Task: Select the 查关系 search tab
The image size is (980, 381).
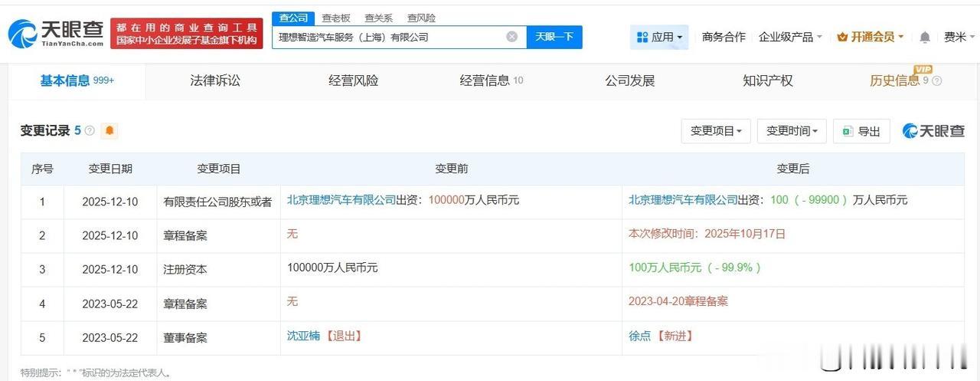Action: [x=378, y=18]
